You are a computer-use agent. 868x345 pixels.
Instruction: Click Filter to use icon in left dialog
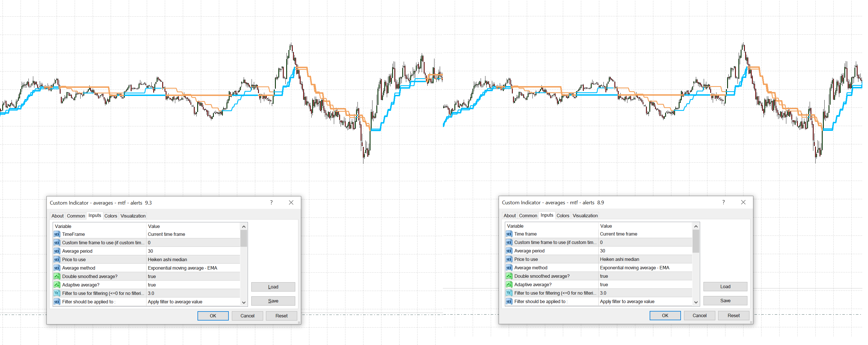[x=57, y=293]
